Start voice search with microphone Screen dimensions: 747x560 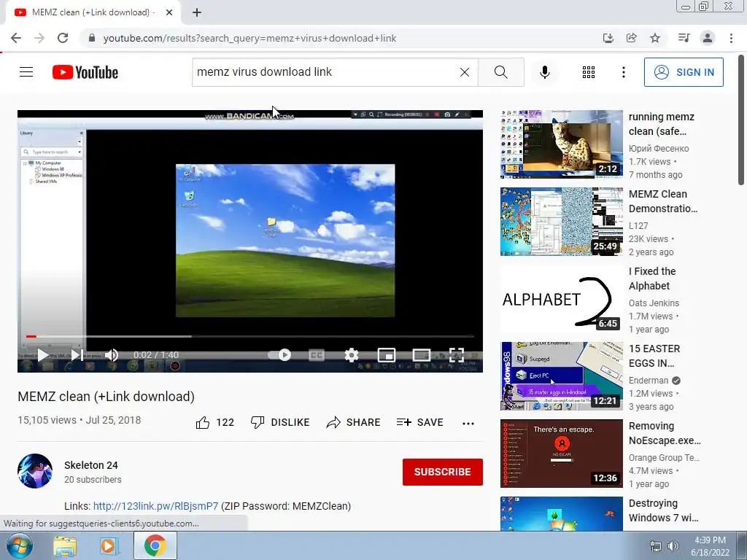click(544, 72)
